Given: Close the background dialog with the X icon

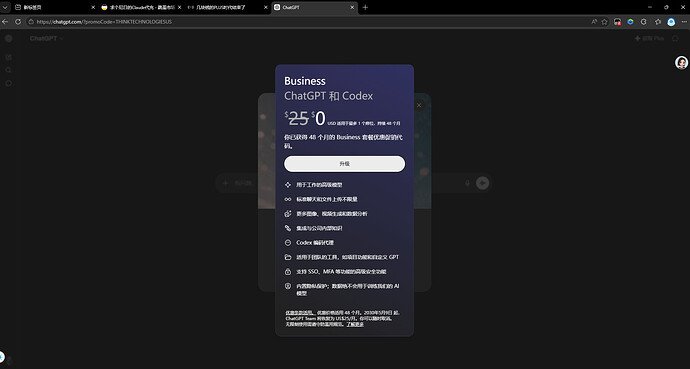Looking at the screenshot, I should click(x=418, y=105).
